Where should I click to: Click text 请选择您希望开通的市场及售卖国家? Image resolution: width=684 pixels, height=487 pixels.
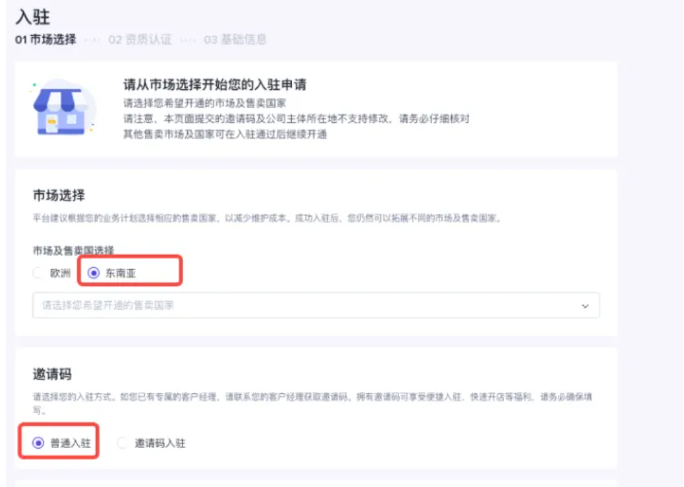(x=204, y=103)
